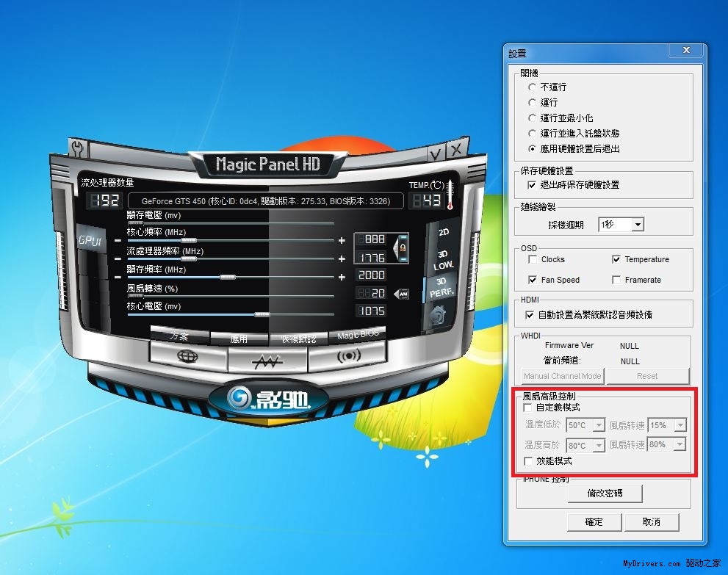
Task: Switch to the 2D profile tab
Action: [444, 232]
